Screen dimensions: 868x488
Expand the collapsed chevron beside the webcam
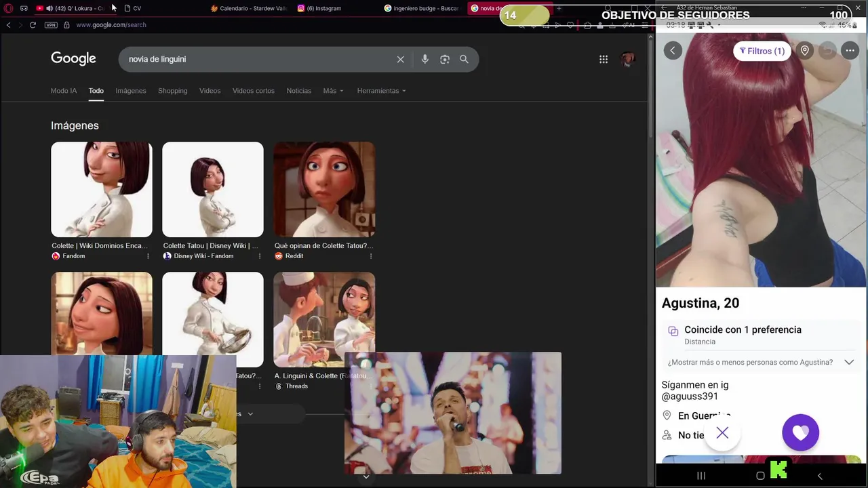click(250, 414)
